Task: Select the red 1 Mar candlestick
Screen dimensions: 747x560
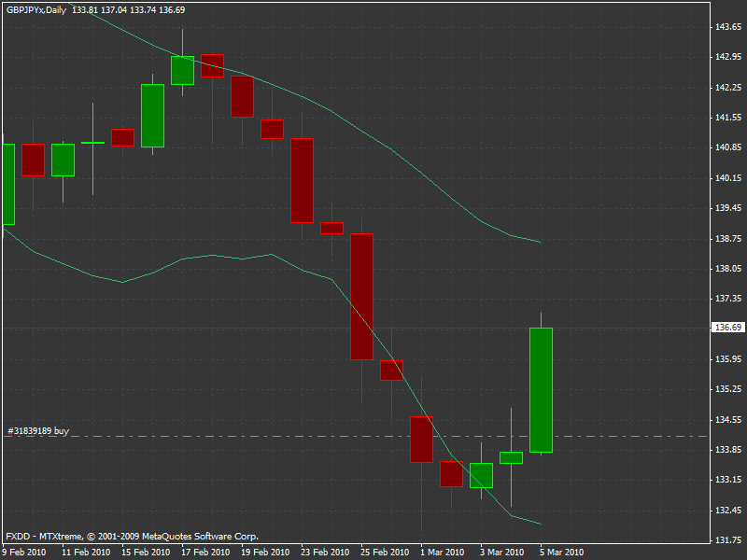Action: 421,439
